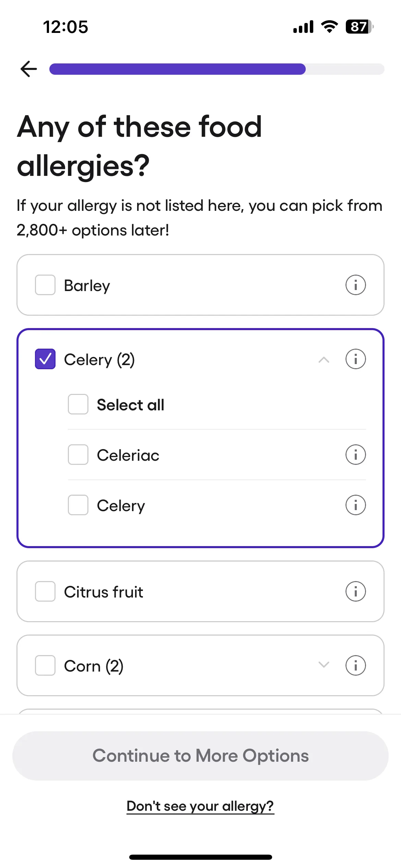Screen dimensions: 401x868
Task: View Citrus fruit information icon
Action: [x=355, y=591]
